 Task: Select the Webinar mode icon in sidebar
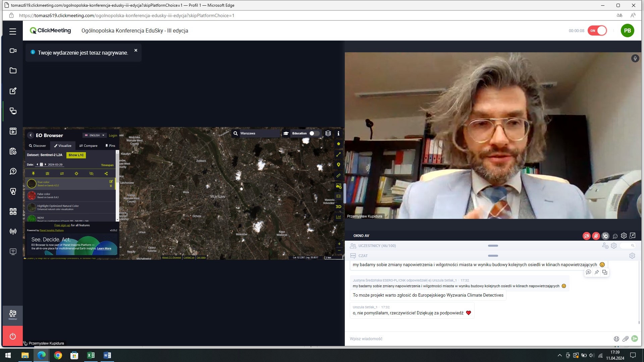pyautogui.click(x=13, y=315)
